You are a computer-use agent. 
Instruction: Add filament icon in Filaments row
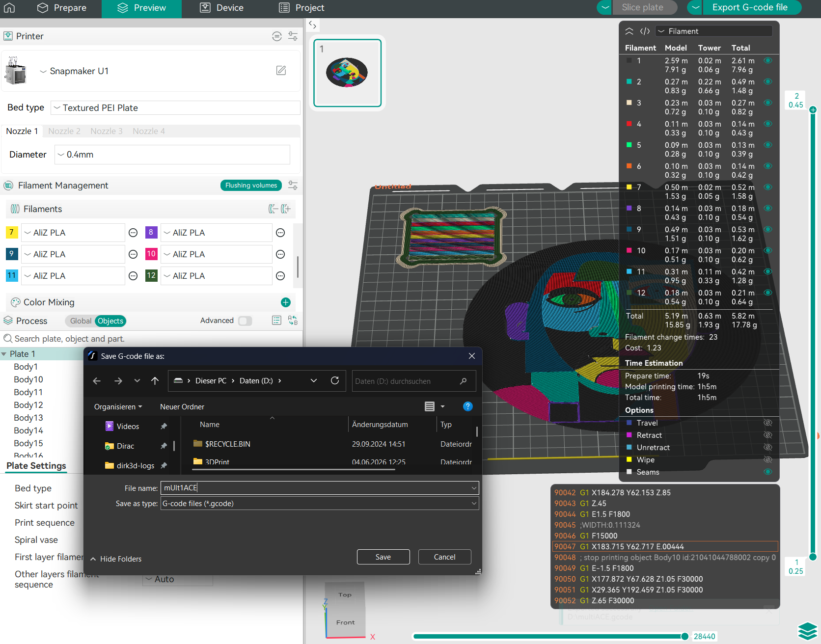coord(286,209)
